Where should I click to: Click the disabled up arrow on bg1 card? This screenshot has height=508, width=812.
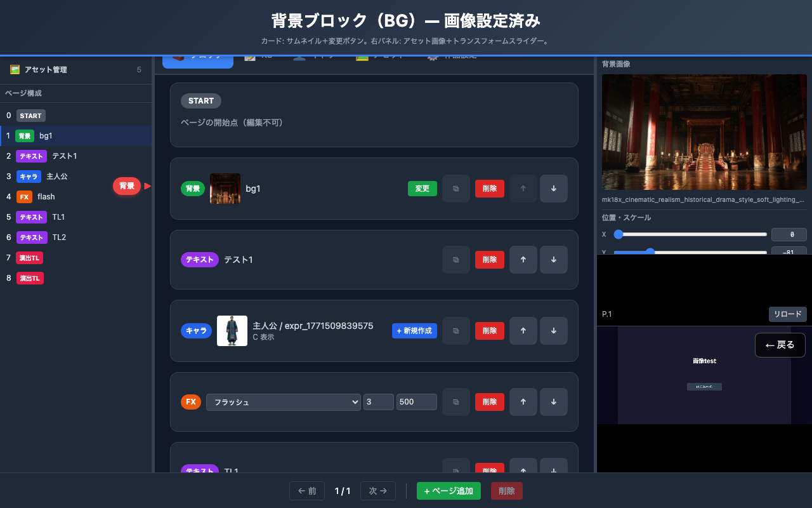click(523, 189)
